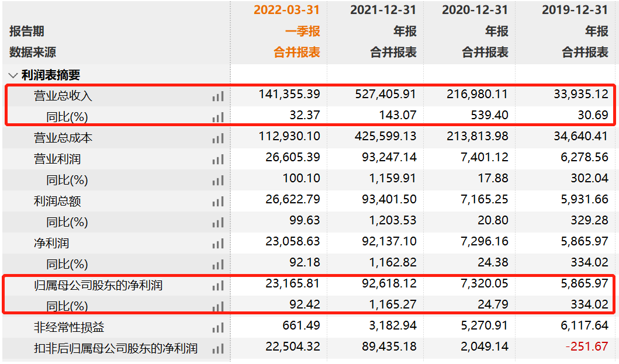619x364 pixels.
Task: Click chart icon for 扣非后归属母公司股东的净利润
Action: 218,349
